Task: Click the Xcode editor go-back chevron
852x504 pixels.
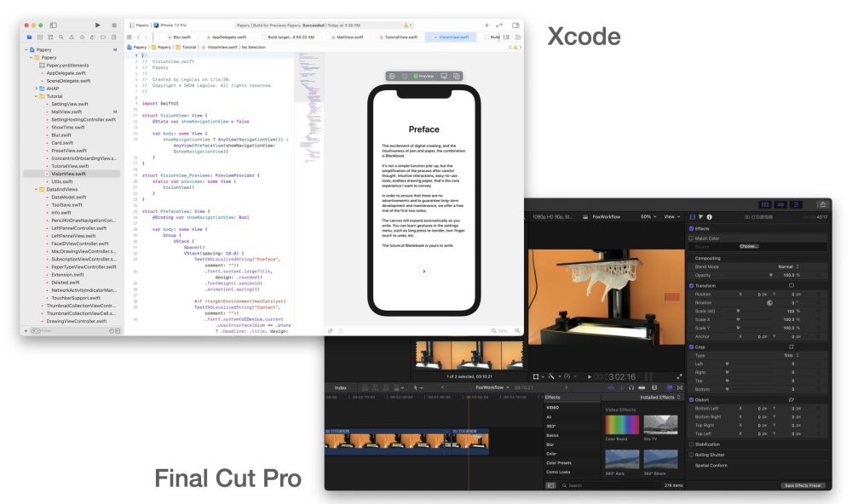Action: pyautogui.click(x=139, y=37)
